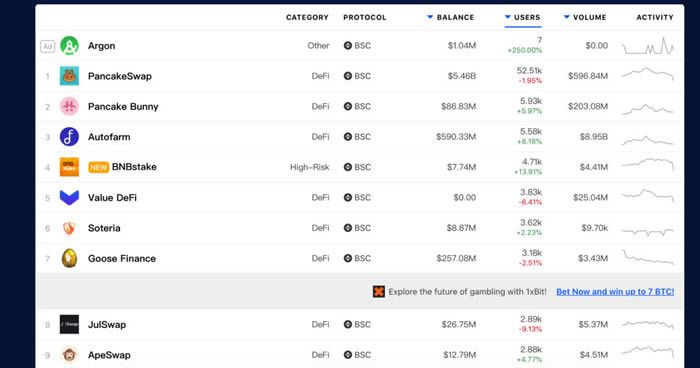
Task: Open the ApeSwap monkey logo icon
Action: tap(69, 355)
